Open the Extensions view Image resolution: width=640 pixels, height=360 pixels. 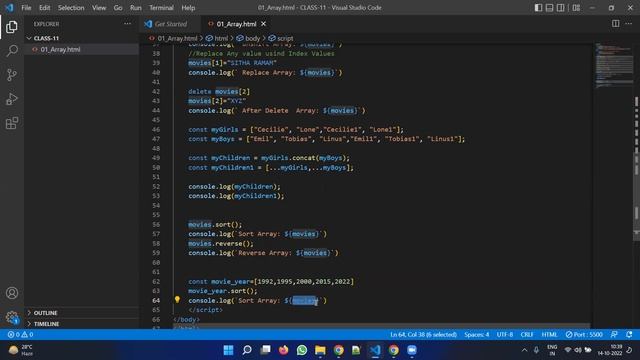pyautogui.click(x=12, y=123)
